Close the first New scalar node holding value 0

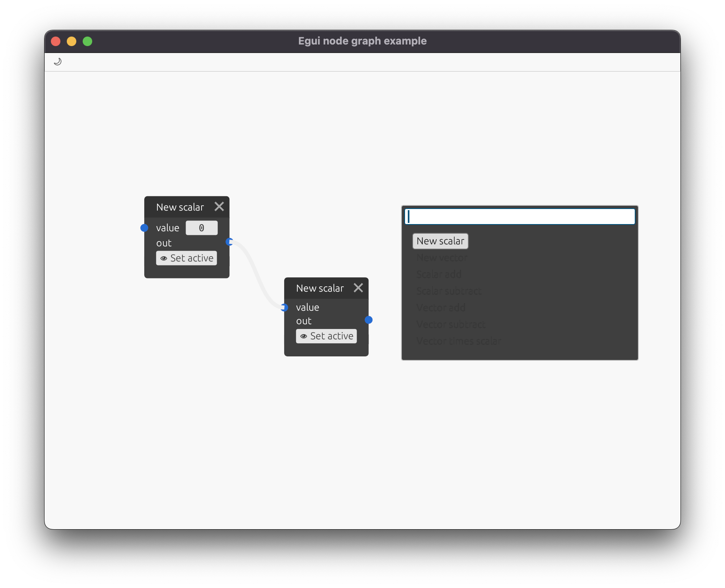[219, 207]
